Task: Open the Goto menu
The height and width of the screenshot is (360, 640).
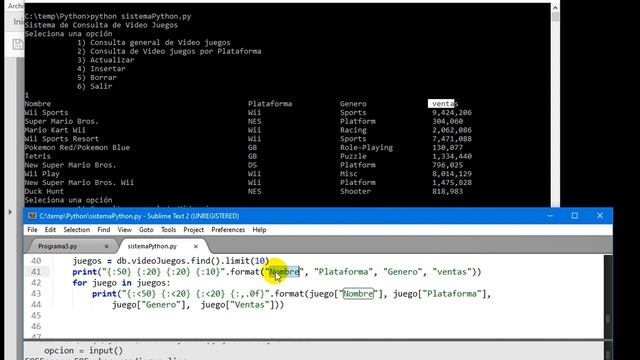Action: [x=146, y=230]
